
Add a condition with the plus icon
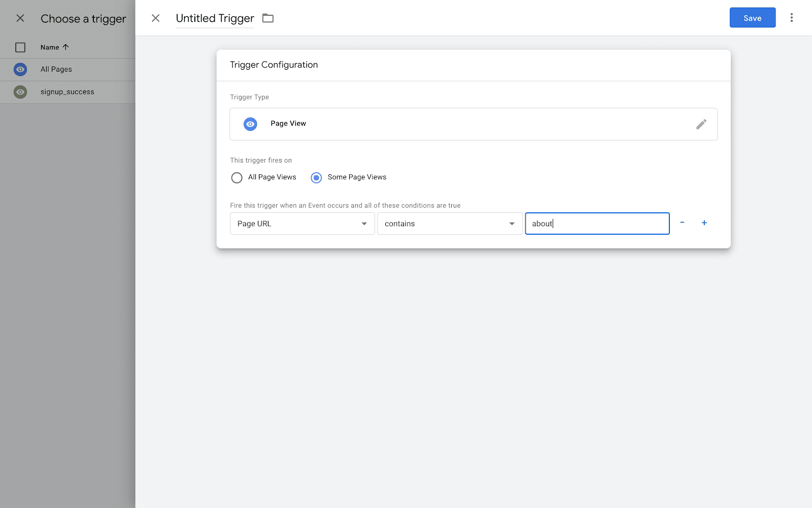[x=704, y=223]
